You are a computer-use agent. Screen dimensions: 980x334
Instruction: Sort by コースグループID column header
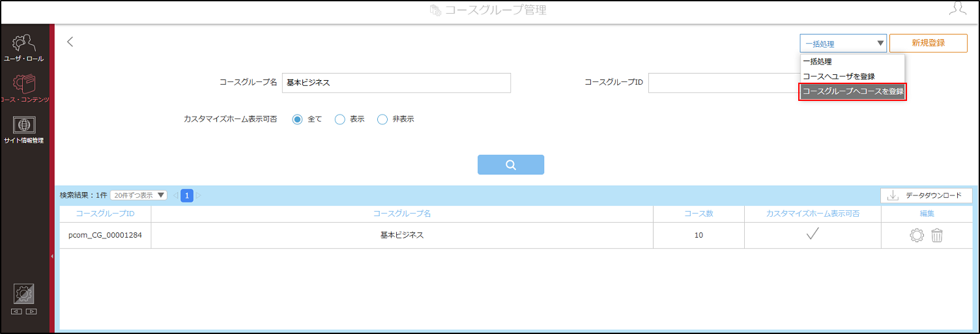pos(105,214)
